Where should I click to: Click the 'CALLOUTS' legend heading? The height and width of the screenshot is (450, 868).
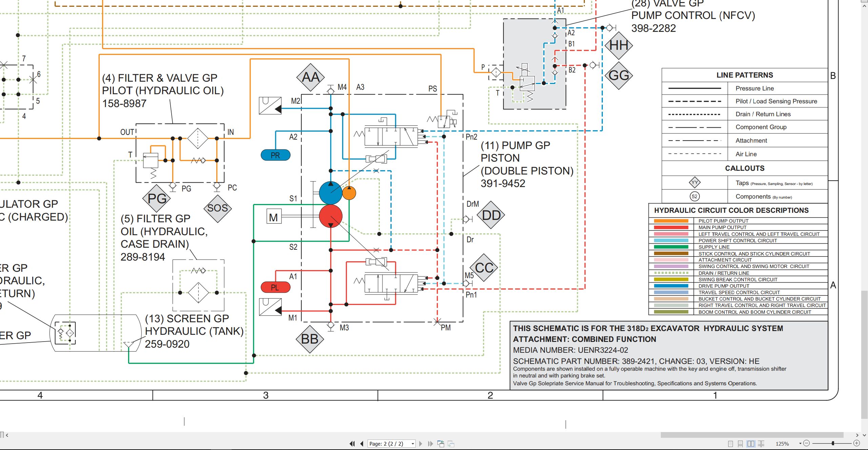(745, 168)
